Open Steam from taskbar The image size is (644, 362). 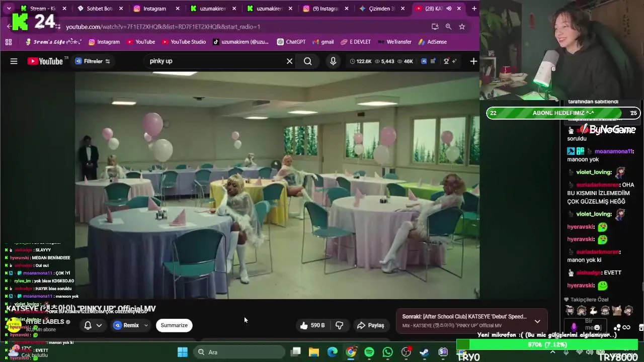425,352
